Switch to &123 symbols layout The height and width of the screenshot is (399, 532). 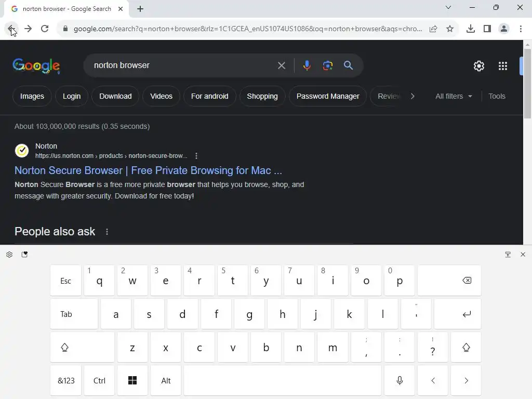pyautogui.click(x=65, y=380)
